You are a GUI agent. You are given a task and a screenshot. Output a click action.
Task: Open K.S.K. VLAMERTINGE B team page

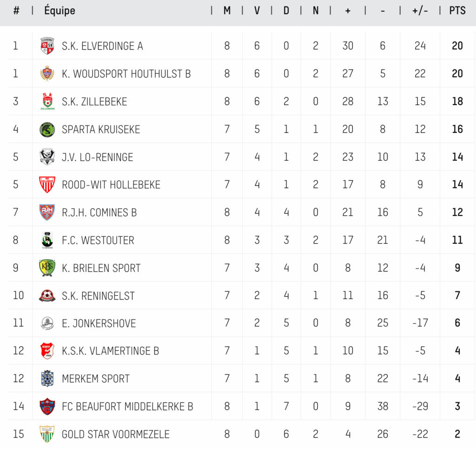click(x=110, y=351)
